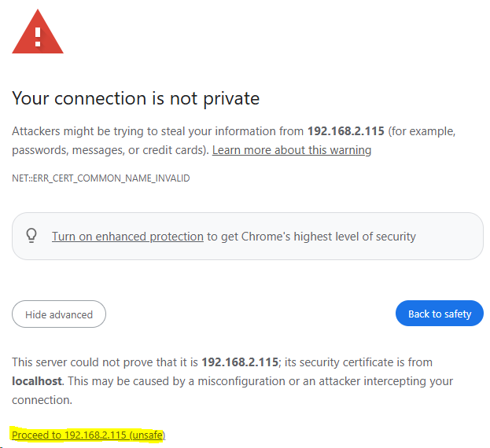Open the "Learn more about this warning" link
The width and height of the screenshot is (490, 448).
[292, 149]
